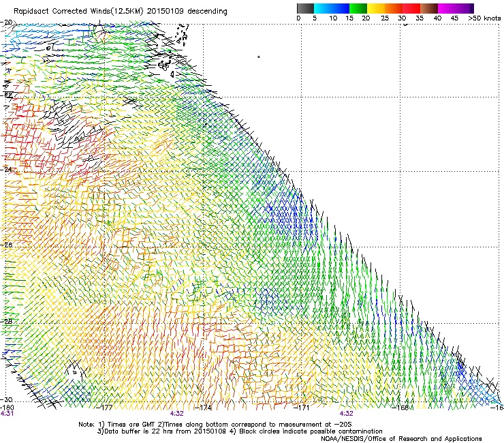
Task: Click the '-30' latitude axis label
Action: [x=6, y=399]
